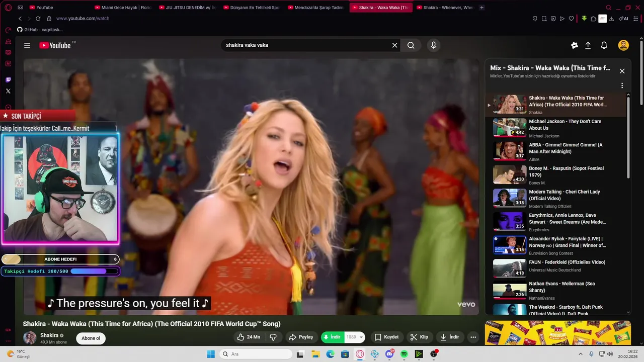Open YouTube notifications bell
644x362 pixels.
(x=604, y=45)
